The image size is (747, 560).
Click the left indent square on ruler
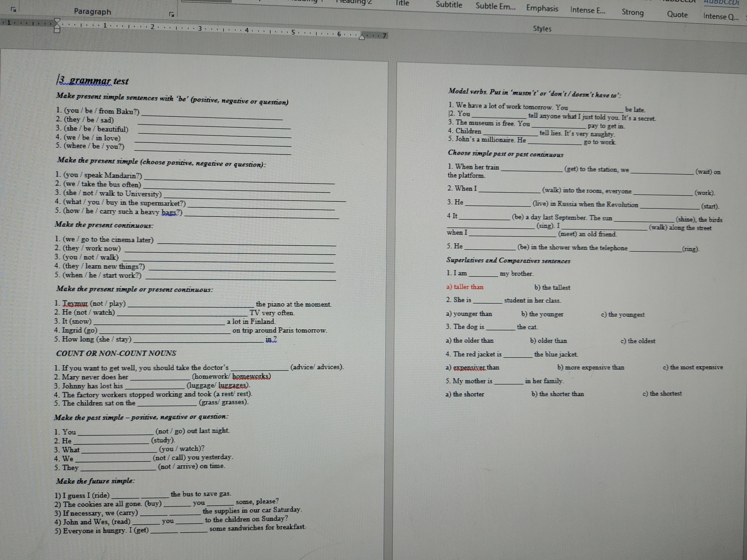click(57, 31)
